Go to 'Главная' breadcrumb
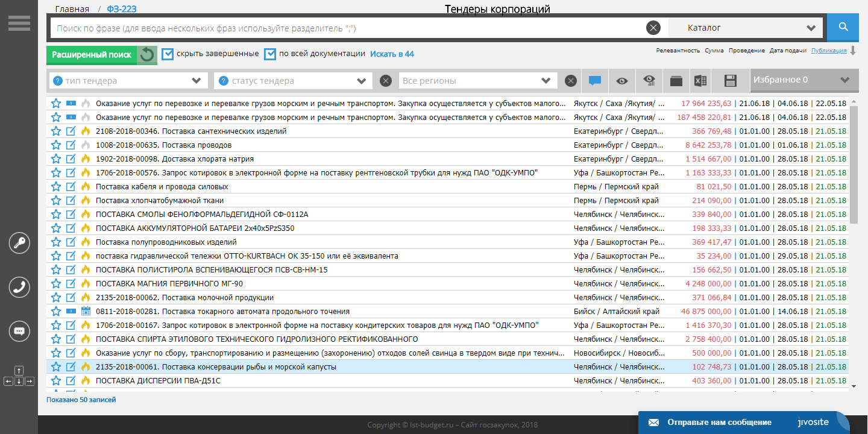This screenshot has width=868, height=434. click(x=72, y=9)
